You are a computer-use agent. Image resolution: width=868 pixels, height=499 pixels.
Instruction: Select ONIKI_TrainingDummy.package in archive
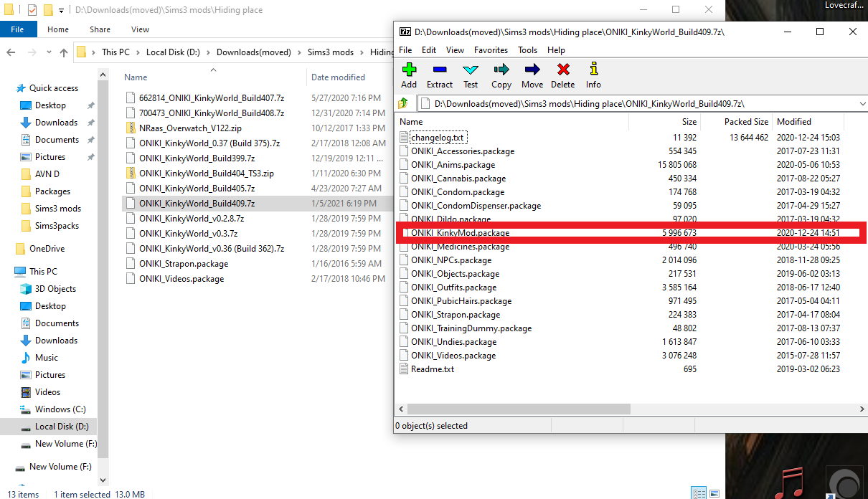[471, 328]
